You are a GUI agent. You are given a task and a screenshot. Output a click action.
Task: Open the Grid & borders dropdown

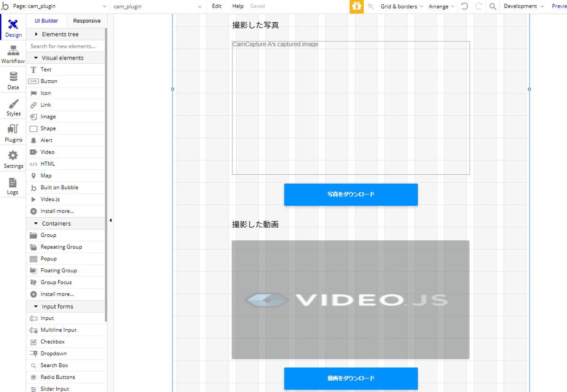(x=399, y=6)
